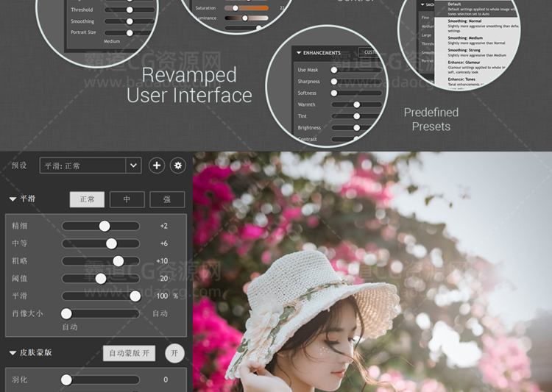Click Use Mask slider in promo circle
552x392 pixels.
[x=356, y=70]
